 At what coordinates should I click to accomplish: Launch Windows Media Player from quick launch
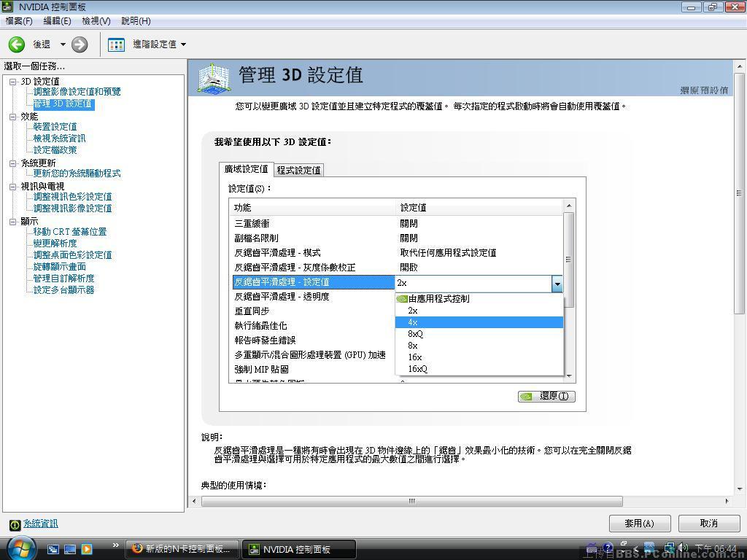[x=88, y=548]
